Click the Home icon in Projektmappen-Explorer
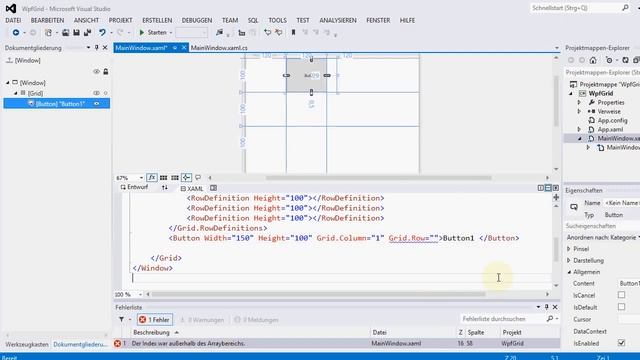Screen dimensions: 640x360 [593, 60]
